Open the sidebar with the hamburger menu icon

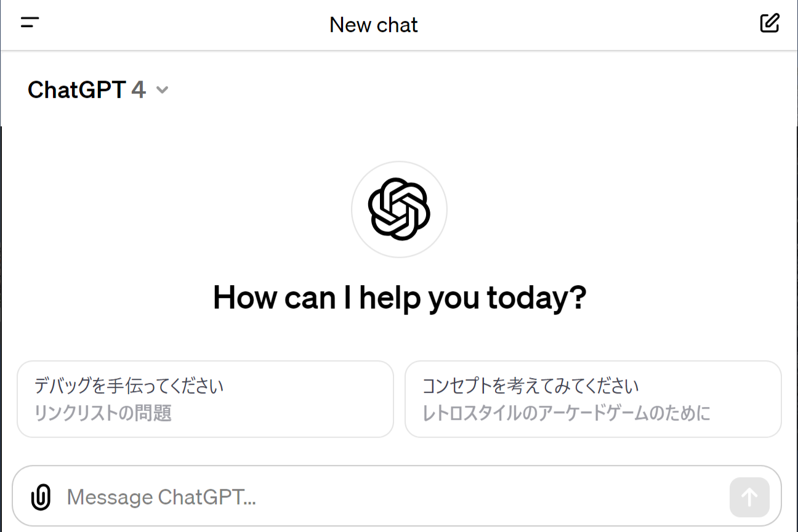pyautogui.click(x=30, y=23)
